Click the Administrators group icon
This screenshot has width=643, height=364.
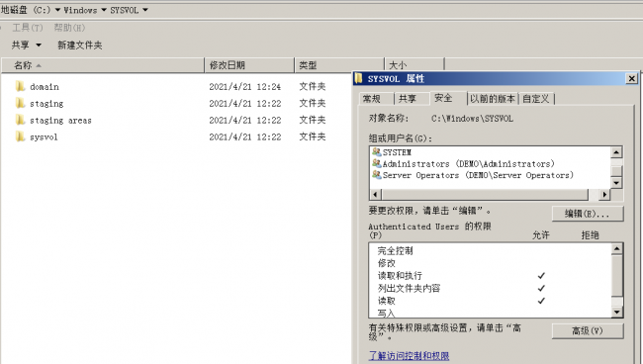click(x=377, y=163)
